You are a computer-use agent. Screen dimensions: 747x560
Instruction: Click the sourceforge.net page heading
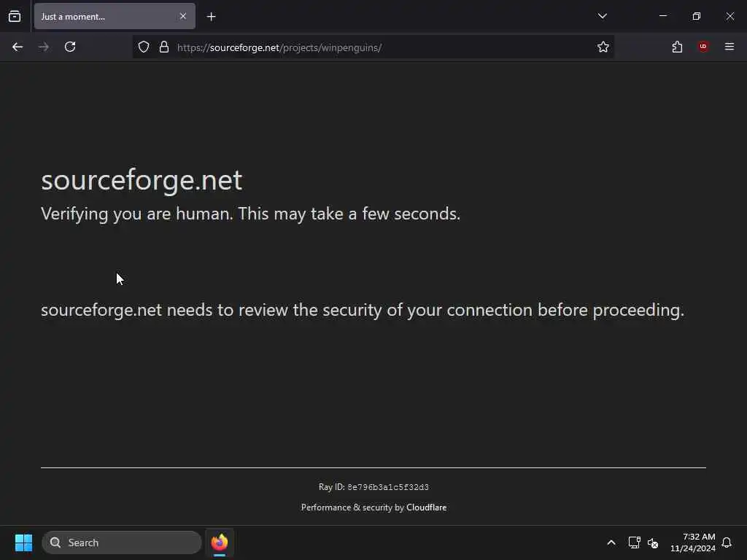[x=142, y=181]
